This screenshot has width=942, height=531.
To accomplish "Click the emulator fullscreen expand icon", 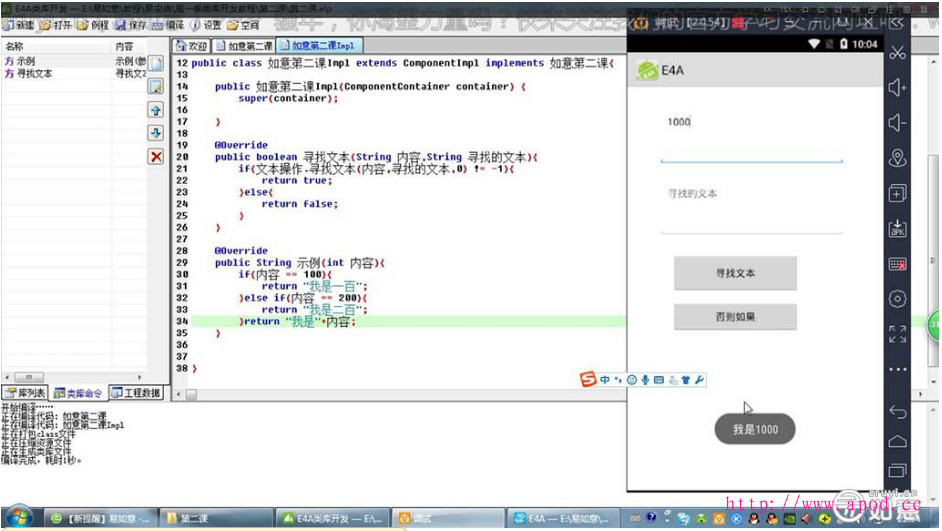I will (897, 333).
